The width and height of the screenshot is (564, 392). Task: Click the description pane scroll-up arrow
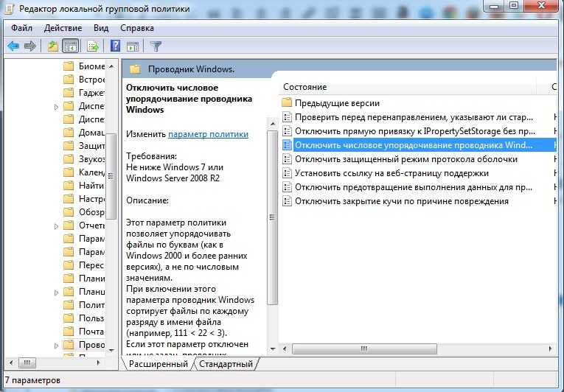click(272, 123)
